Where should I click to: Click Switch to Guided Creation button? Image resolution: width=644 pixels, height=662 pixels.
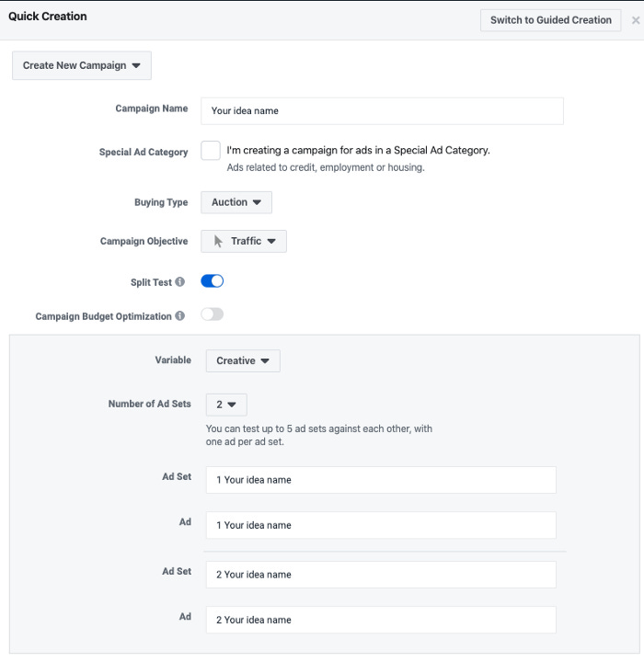[550, 20]
